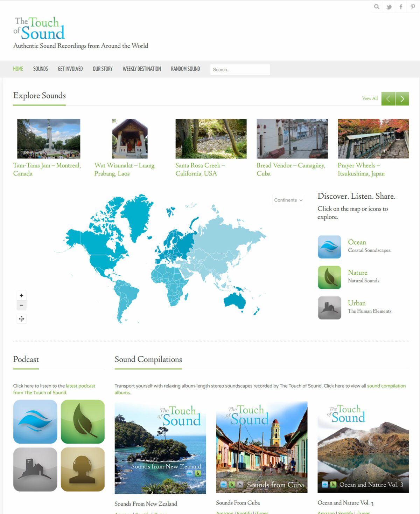The height and width of the screenshot is (514, 420).
Task: Open the GET INVOLVED menu
Action: click(x=70, y=69)
